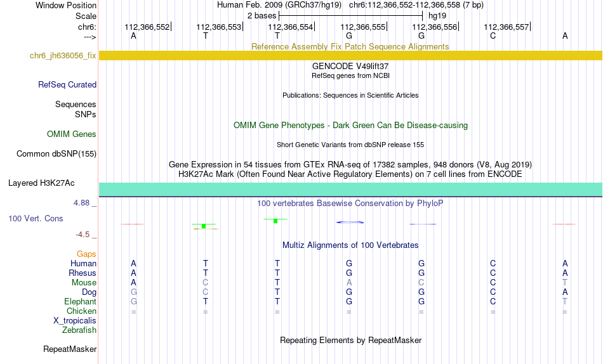Screen dimensions: 603x364
Task: Click the ---> sequence direction arrow label
Action: coord(89,37)
